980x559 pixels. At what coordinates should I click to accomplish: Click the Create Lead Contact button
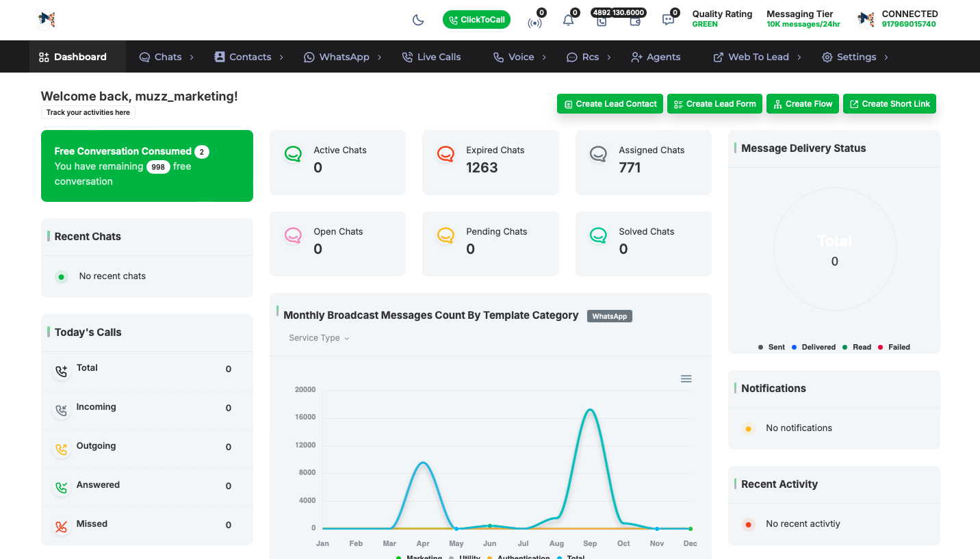coord(610,104)
